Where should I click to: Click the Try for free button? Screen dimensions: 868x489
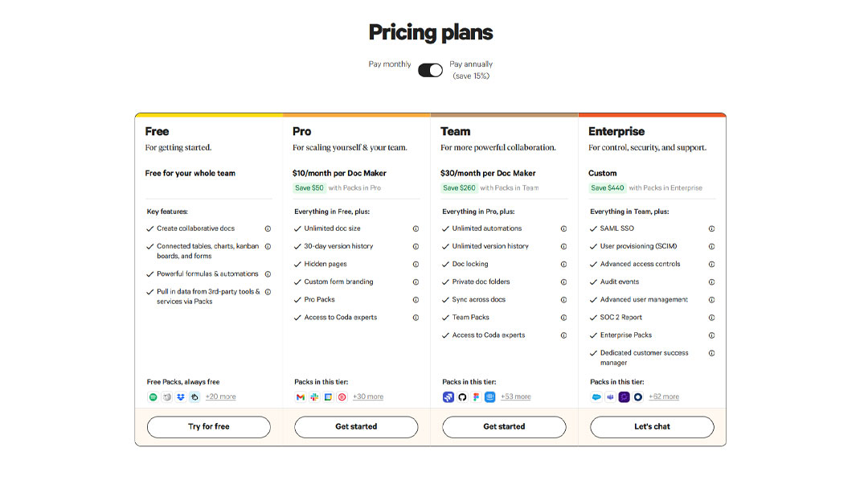(x=209, y=427)
